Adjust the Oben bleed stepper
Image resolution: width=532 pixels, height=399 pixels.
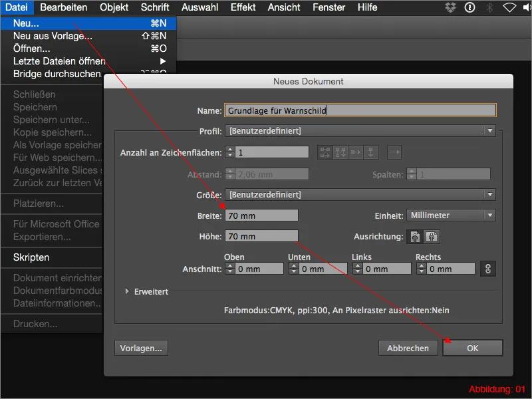coord(230,269)
